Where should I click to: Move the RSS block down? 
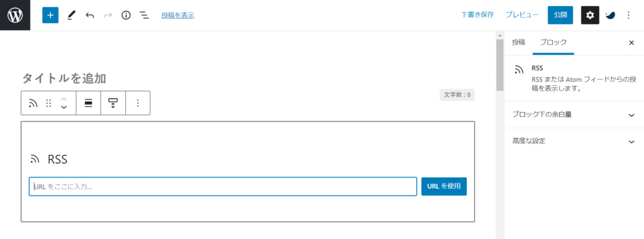pos(64,107)
